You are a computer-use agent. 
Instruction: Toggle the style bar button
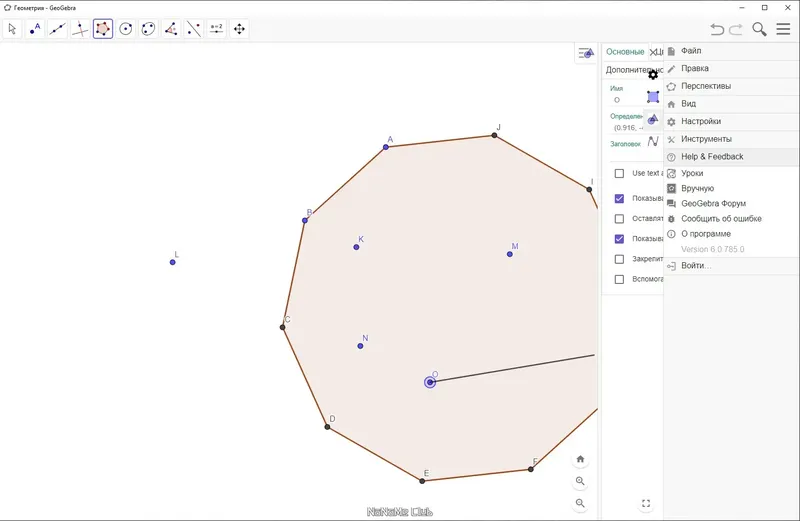point(586,53)
